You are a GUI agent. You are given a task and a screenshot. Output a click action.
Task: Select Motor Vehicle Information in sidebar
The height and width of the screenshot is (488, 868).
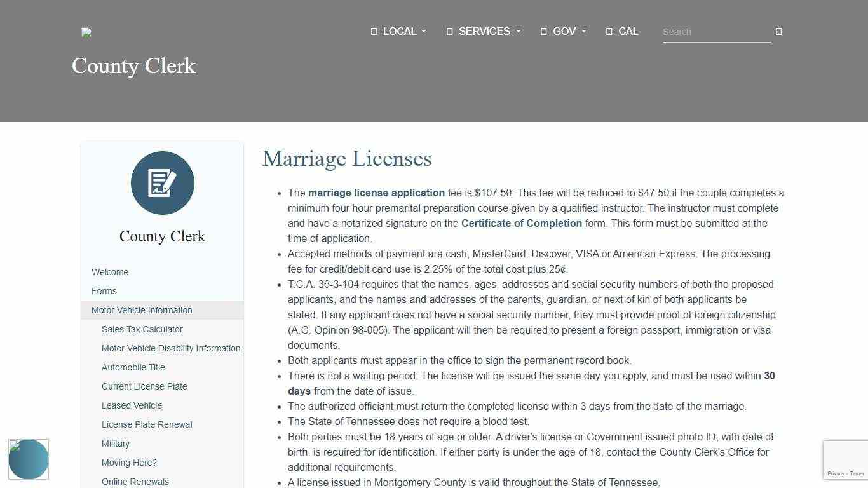142,310
